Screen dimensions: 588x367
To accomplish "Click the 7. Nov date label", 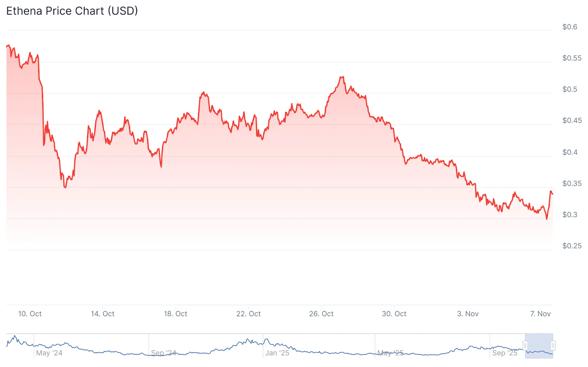I will click(540, 314).
